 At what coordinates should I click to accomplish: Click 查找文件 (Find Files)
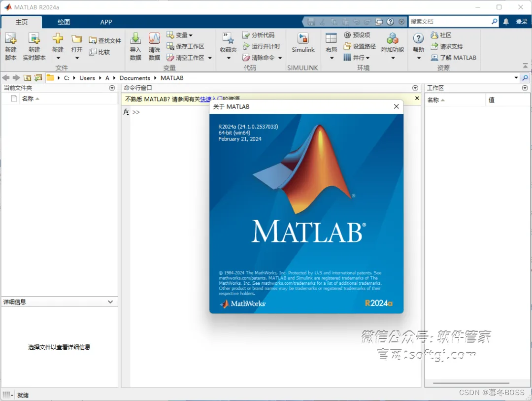[105, 41]
